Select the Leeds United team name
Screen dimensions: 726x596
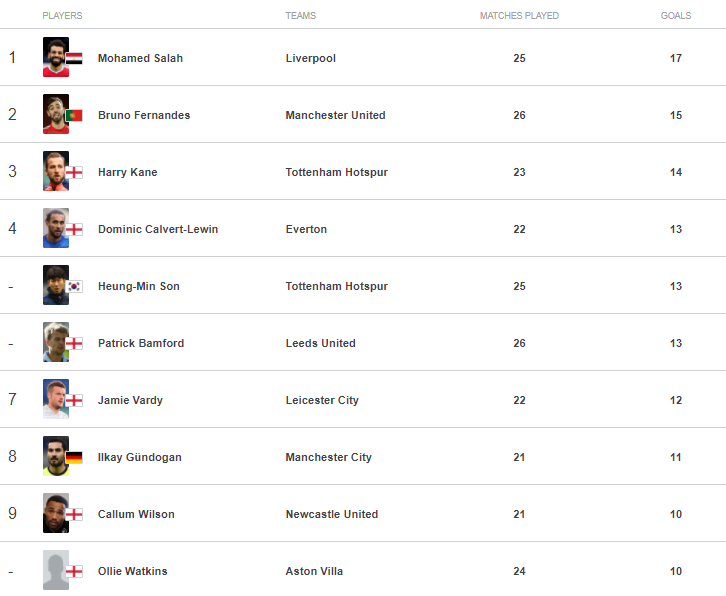click(320, 343)
